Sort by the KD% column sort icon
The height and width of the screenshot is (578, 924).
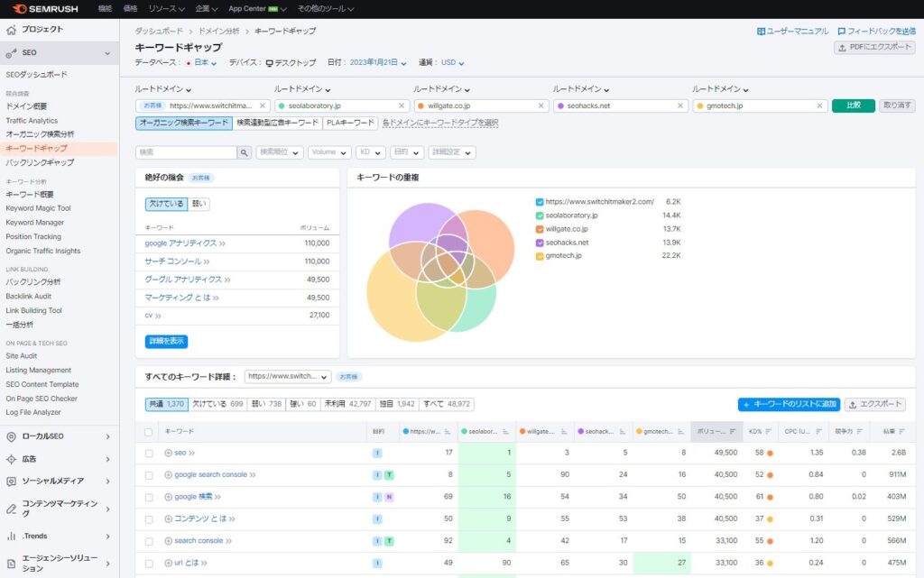point(768,432)
